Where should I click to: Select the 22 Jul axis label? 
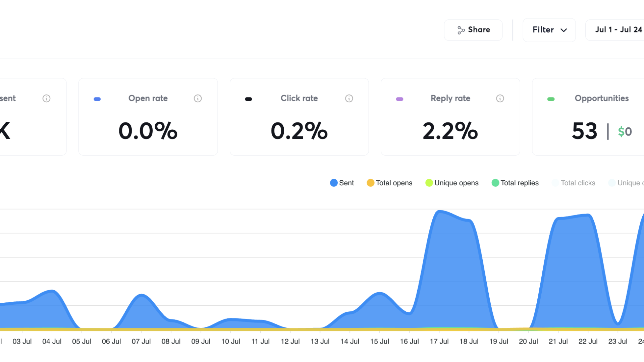[x=588, y=341]
